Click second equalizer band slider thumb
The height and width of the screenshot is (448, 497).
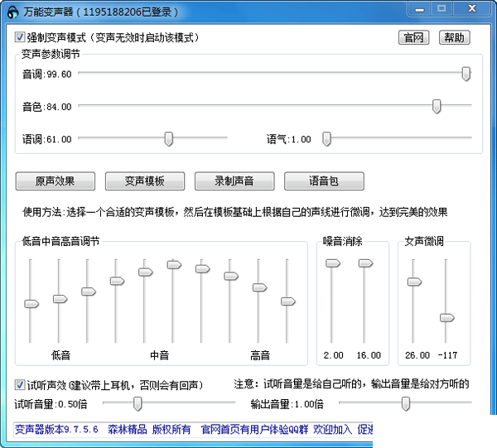tap(60, 299)
